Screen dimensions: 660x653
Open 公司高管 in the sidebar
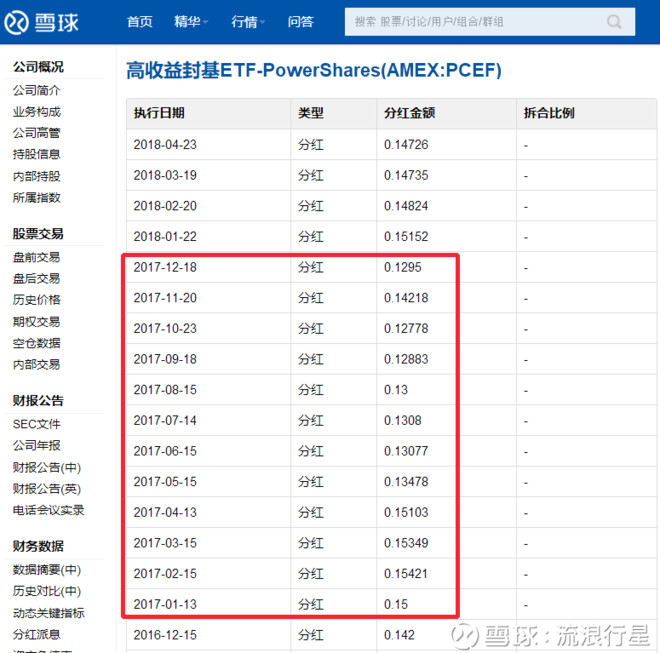point(37,133)
